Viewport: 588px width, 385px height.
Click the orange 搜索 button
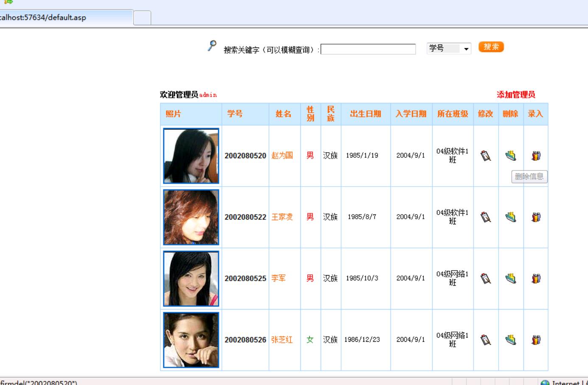pyautogui.click(x=491, y=47)
